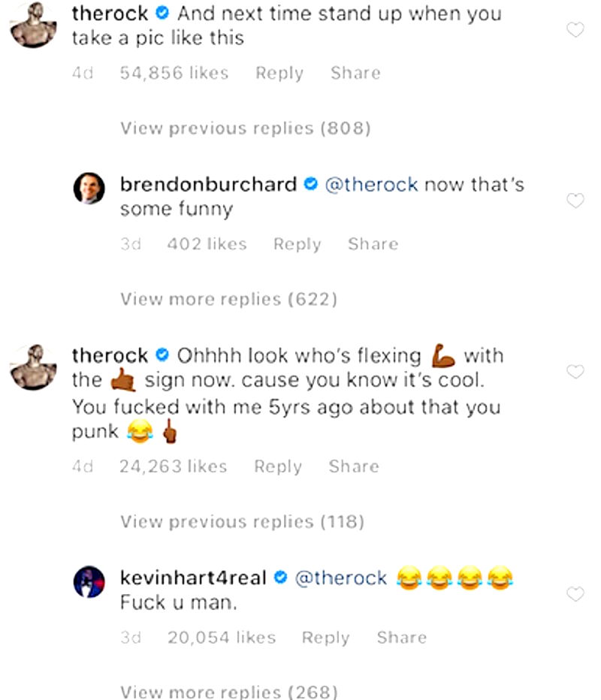Open therock's avatar on first comment

coord(32,26)
